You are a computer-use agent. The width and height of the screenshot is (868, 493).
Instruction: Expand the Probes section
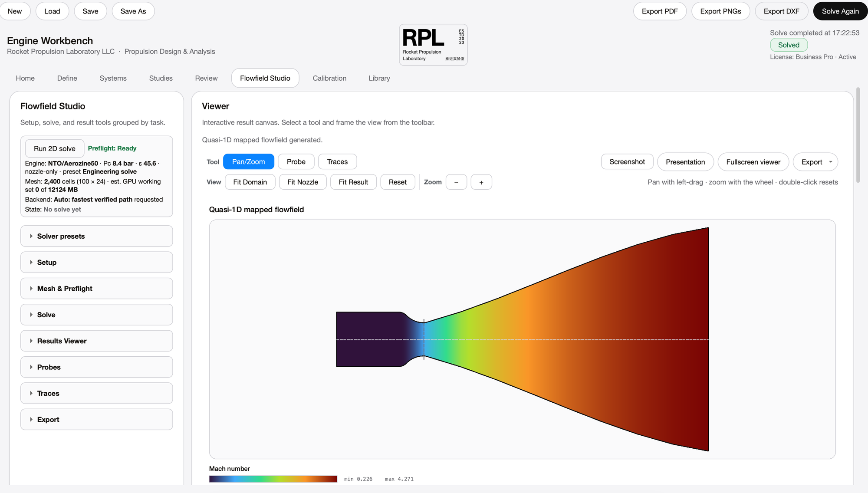pyautogui.click(x=96, y=367)
